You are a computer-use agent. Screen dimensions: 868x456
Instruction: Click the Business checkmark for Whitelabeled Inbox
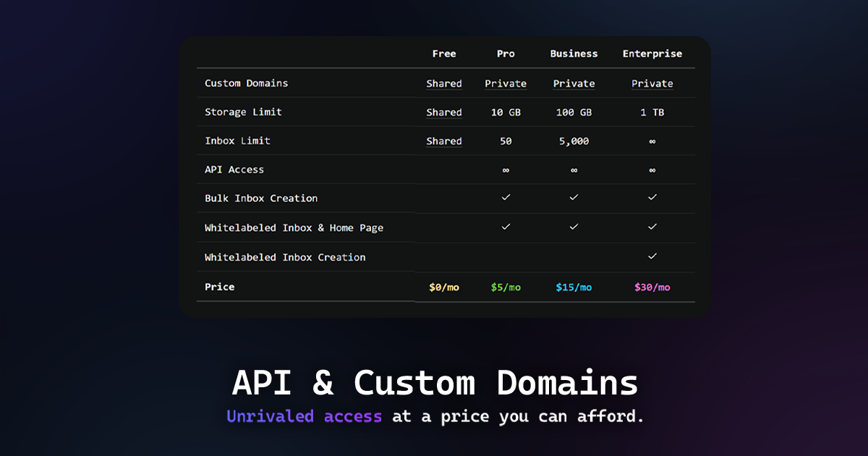point(574,227)
